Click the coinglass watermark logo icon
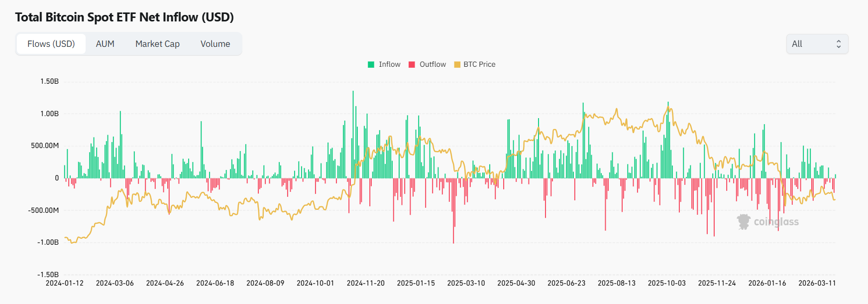Viewport: 868px width, 304px height. (744, 222)
